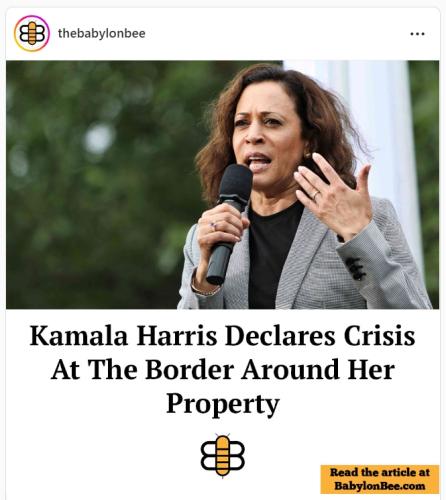
Task: Click the bracelet on the speaker's wrist
Action: tap(203, 290)
